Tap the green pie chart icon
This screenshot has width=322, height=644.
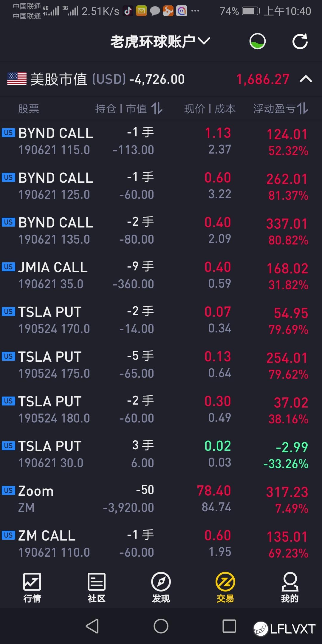pos(257,41)
